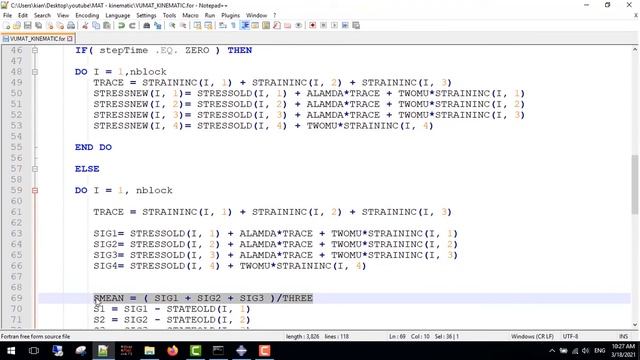Screen dimensions: 640x360
Task: Toggle Folder as Workspace panel
Action: [x=288, y=25]
